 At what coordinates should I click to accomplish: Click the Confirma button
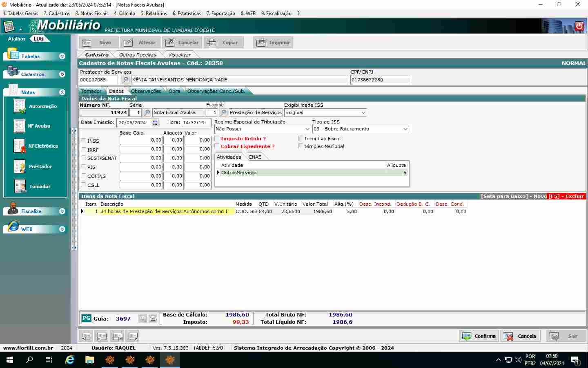click(479, 336)
